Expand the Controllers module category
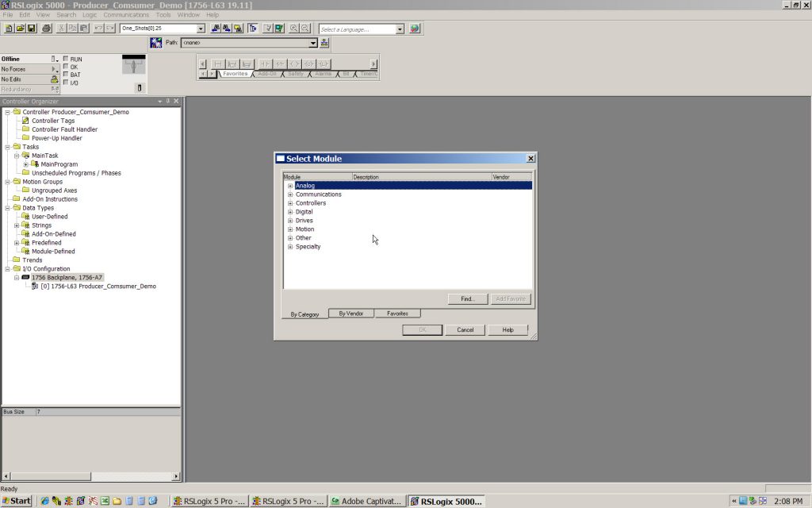The image size is (812, 508). (290, 203)
